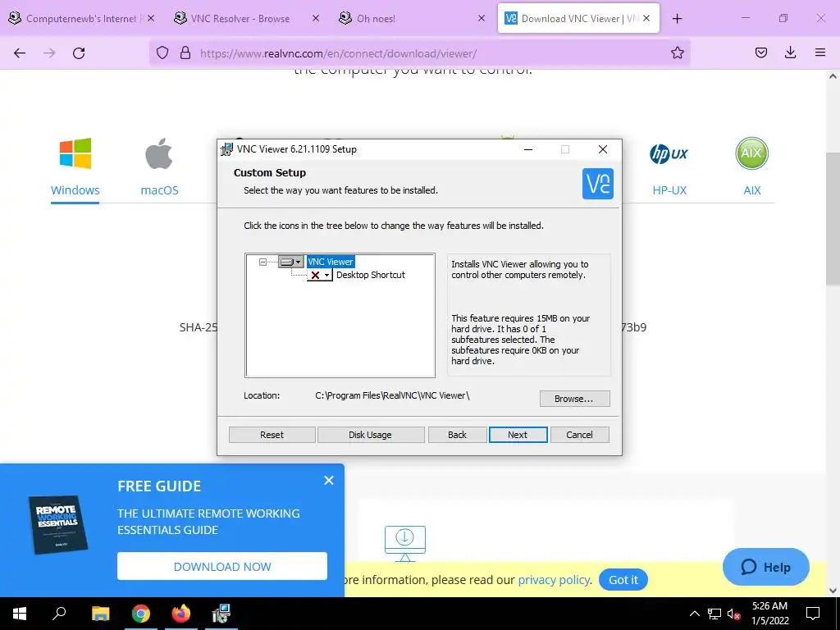Select the Desktop Shortcut tree item
Screen dimensions: 840x630
(370, 275)
